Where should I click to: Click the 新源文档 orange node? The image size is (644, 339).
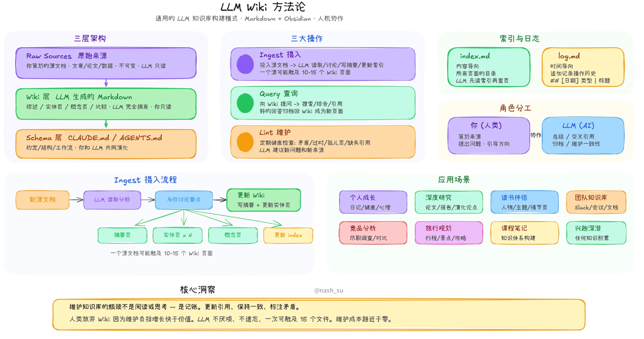click(x=43, y=200)
